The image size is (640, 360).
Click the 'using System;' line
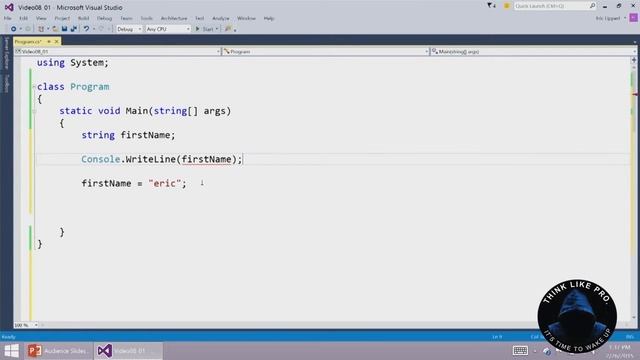point(73,62)
